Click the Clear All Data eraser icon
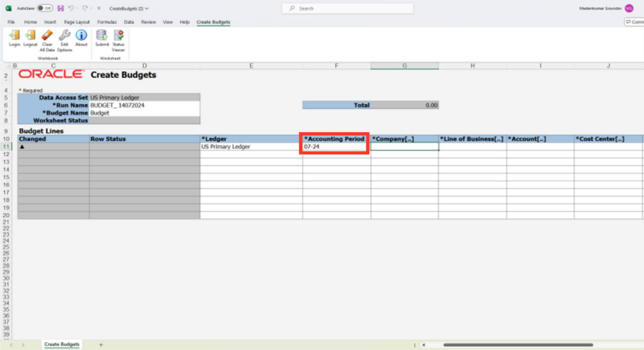644x350 pixels. (x=47, y=35)
